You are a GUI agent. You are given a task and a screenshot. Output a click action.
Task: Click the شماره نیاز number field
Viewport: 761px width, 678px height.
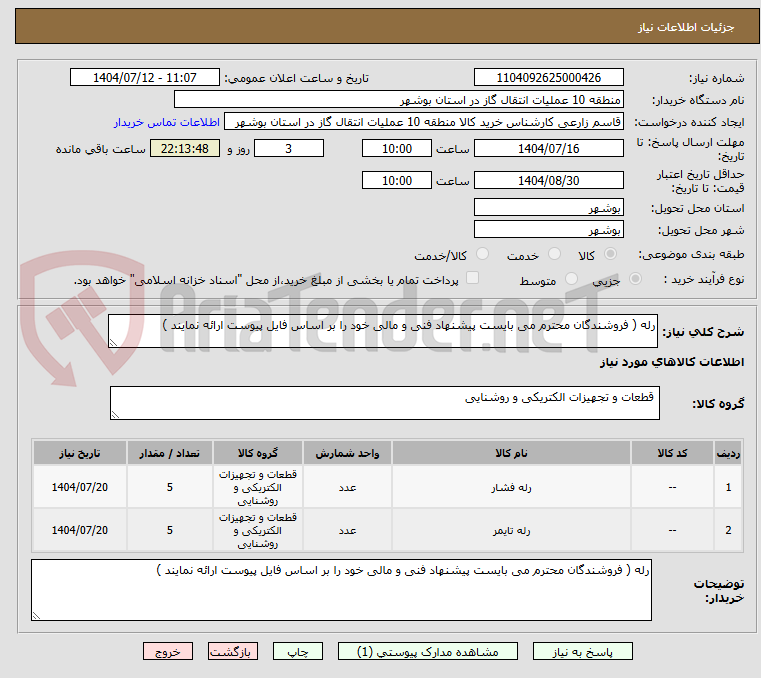pos(548,78)
